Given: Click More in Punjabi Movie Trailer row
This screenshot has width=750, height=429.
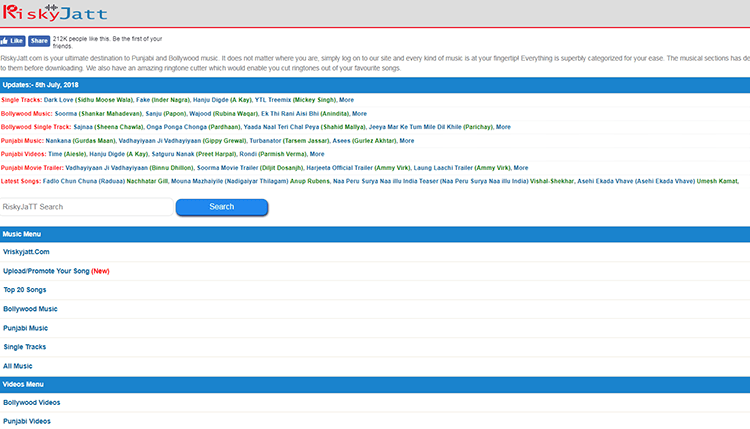Looking at the screenshot, I should (521, 168).
